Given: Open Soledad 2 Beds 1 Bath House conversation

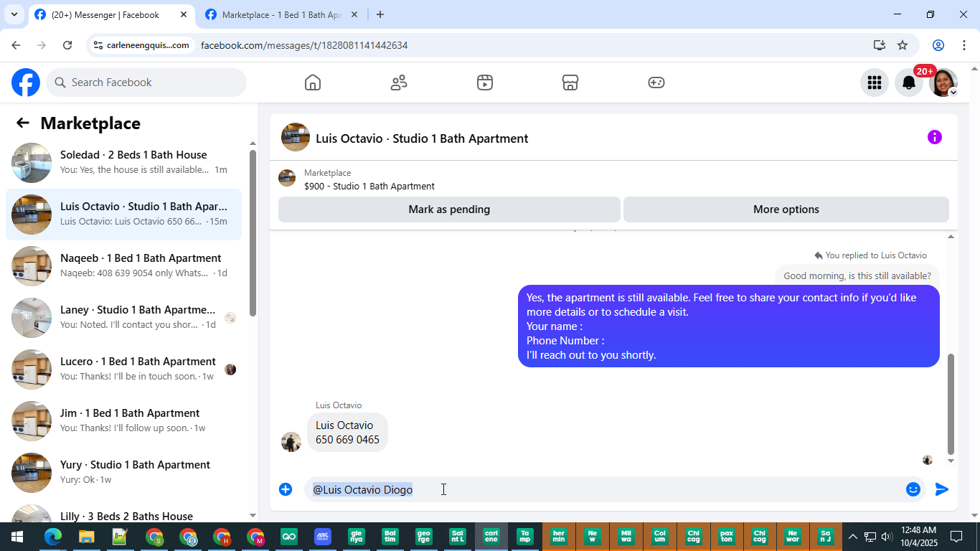Looking at the screenshot, I should 124,163.
